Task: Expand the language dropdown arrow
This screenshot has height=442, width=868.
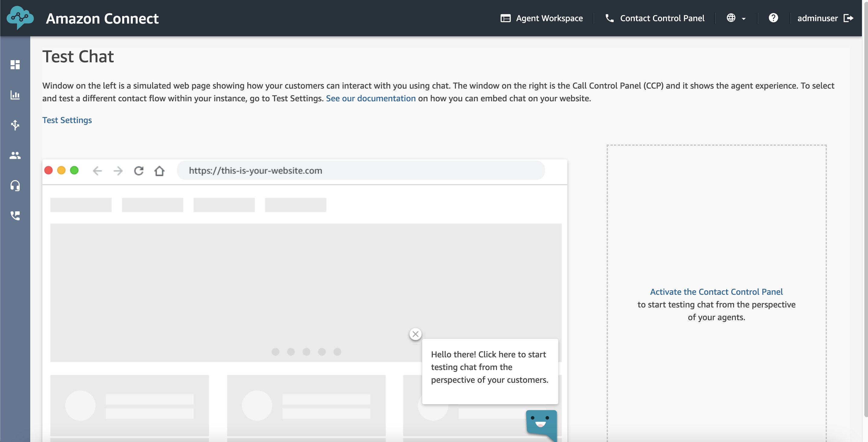Action: pyautogui.click(x=743, y=19)
